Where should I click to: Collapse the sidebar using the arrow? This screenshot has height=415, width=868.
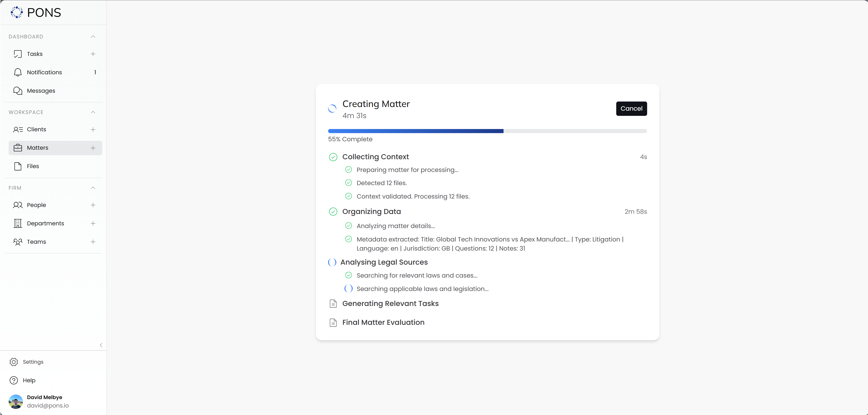101,345
